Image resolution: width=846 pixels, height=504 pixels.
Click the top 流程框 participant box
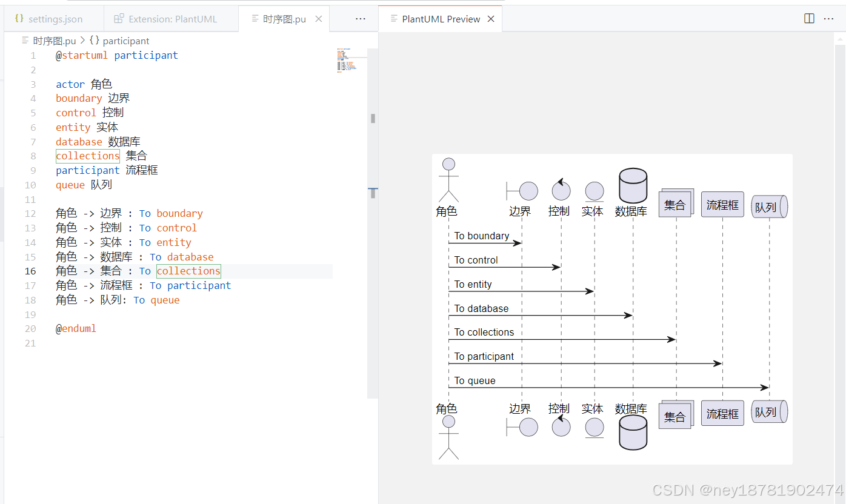[x=722, y=205]
